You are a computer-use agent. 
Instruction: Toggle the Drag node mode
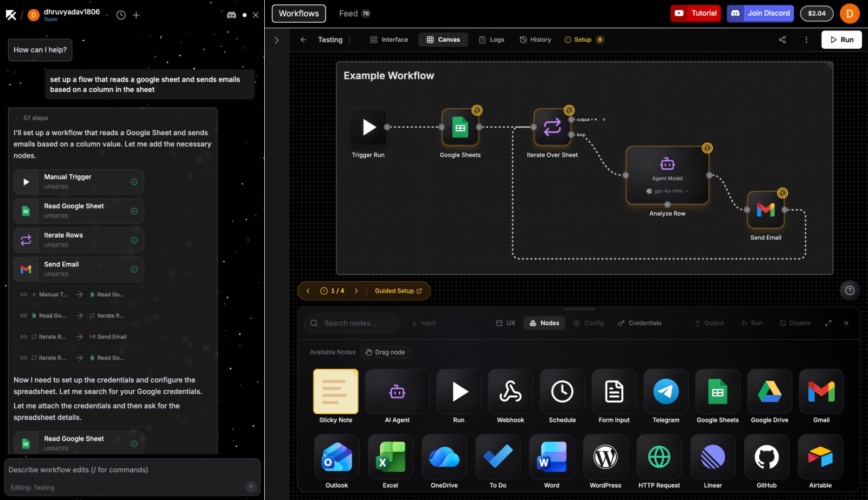[x=385, y=352]
